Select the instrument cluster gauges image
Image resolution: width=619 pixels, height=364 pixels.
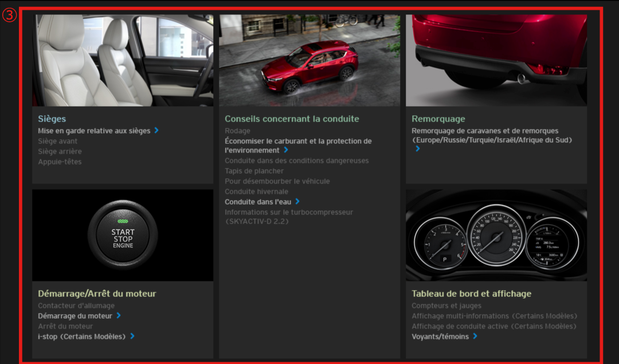pos(496,235)
